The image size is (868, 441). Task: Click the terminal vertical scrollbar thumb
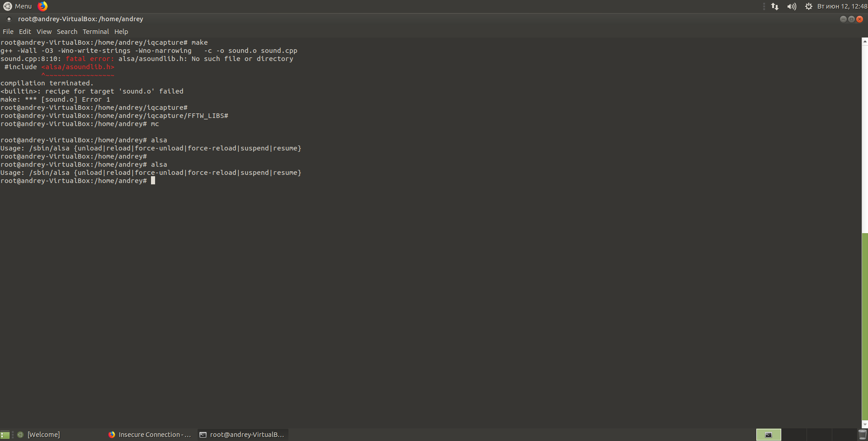click(865, 325)
